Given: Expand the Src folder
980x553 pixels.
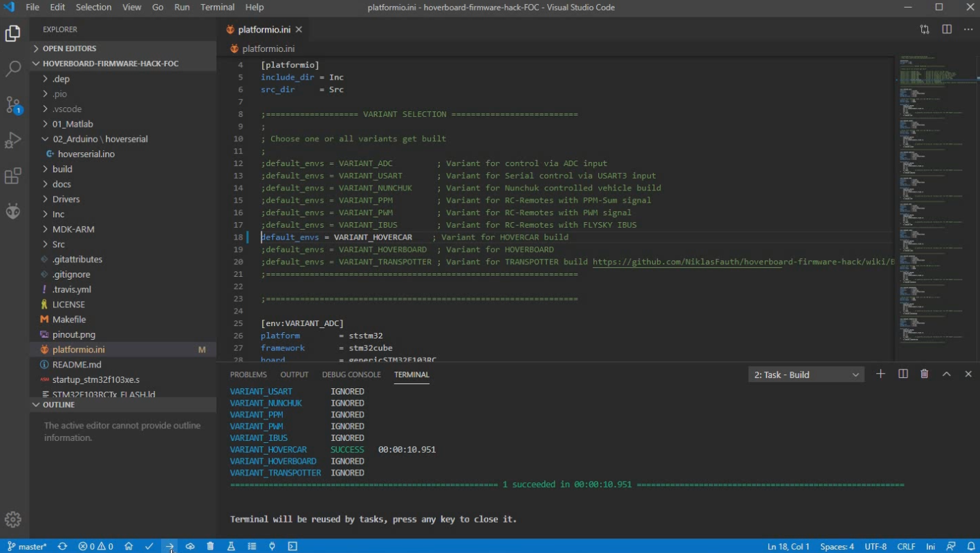Looking at the screenshot, I should tap(123, 244).
